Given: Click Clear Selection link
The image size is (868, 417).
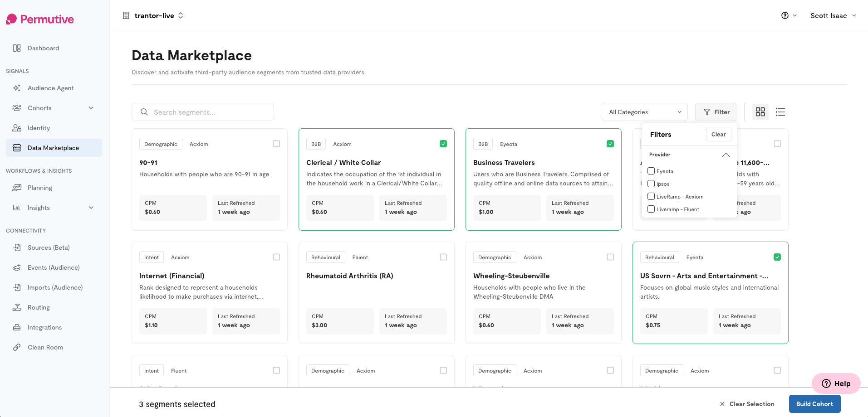Looking at the screenshot, I should [752, 404].
